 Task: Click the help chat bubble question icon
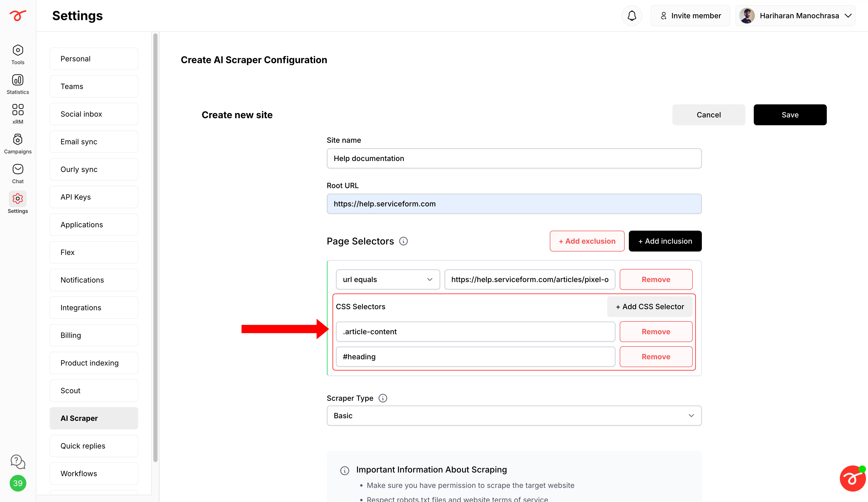coord(17,462)
